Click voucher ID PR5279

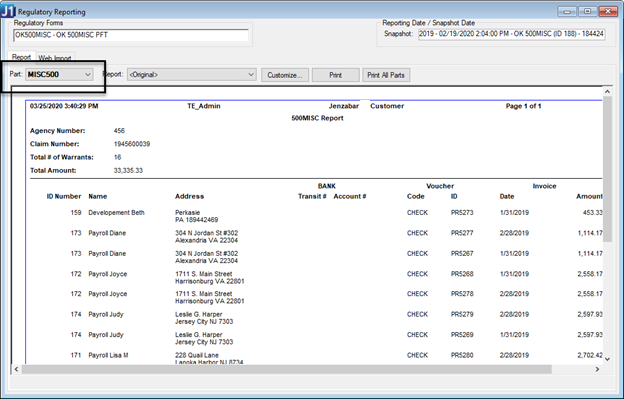[462, 314]
